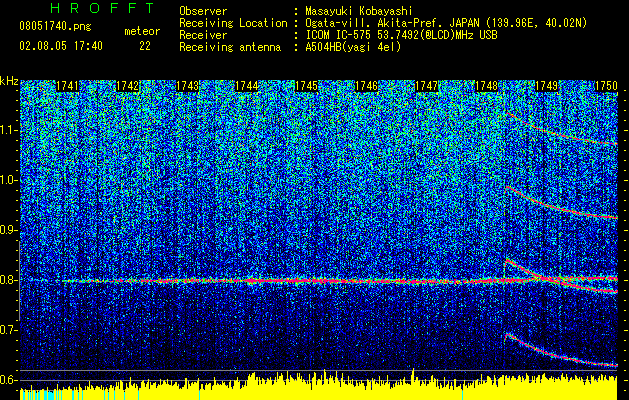Click the 1748 time marker
The width and height of the screenshot is (629, 400).
(x=486, y=86)
